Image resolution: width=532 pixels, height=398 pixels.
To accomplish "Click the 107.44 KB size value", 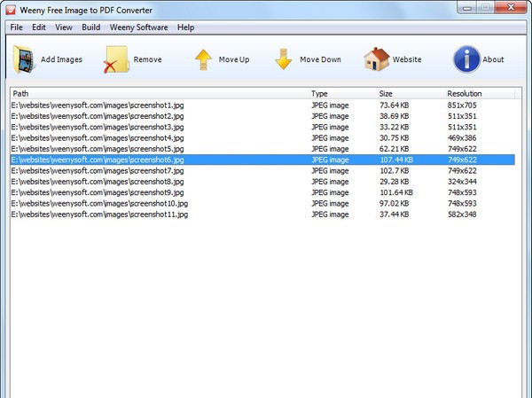I will [396, 160].
